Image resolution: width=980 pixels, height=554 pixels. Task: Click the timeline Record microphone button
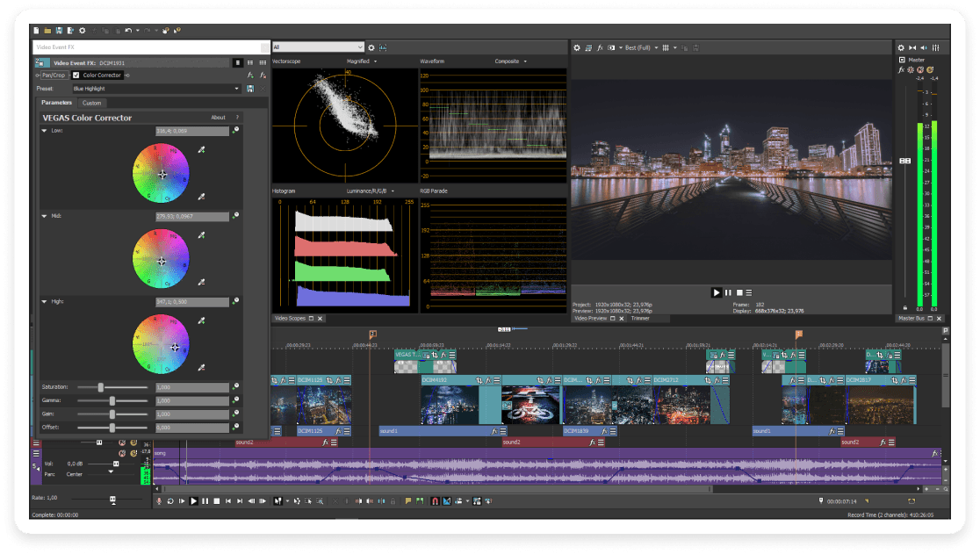[x=159, y=501]
